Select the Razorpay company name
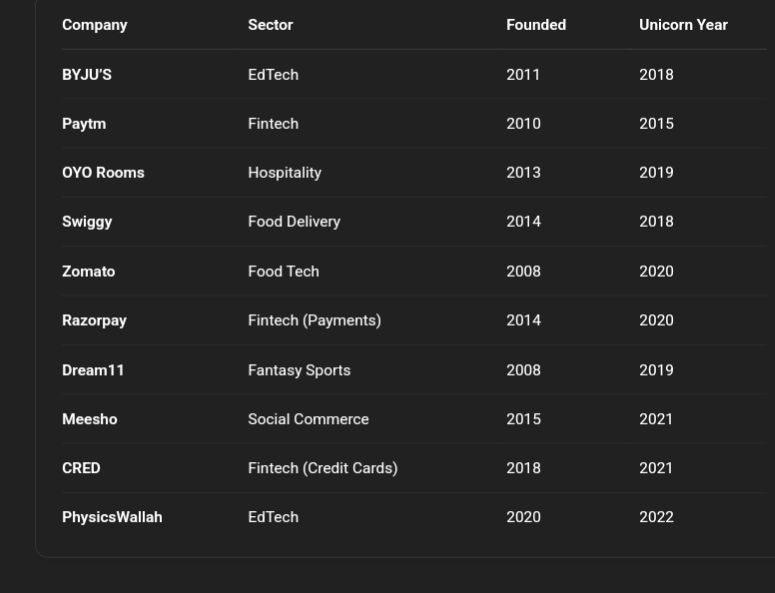 pyautogui.click(x=94, y=321)
